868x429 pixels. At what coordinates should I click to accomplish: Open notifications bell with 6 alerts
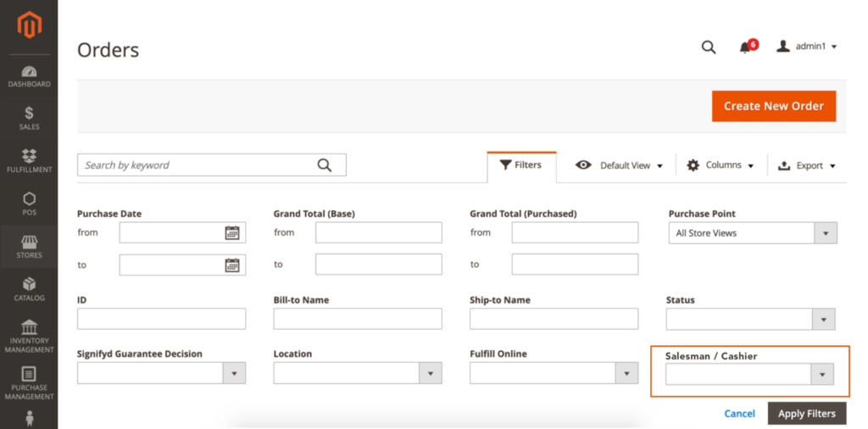(748, 47)
